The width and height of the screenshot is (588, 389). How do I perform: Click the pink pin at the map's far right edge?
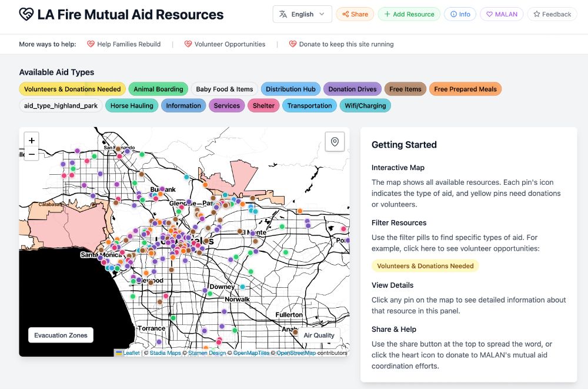pos(343,229)
